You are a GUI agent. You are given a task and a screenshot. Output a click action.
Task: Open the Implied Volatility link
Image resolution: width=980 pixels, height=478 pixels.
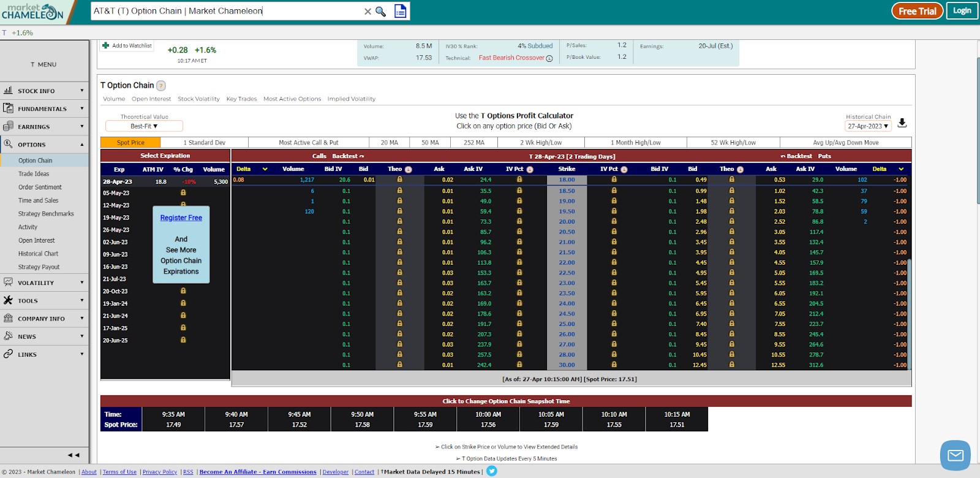[352, 99]
